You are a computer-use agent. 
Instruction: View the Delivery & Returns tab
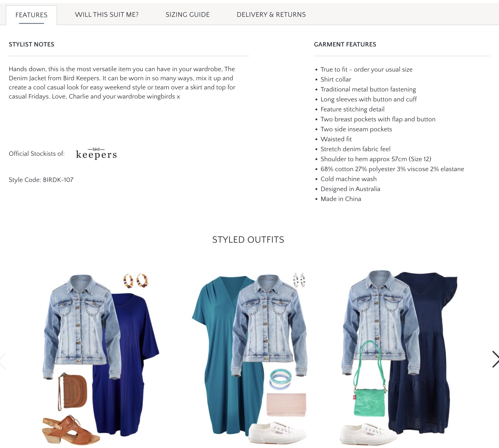pyautogui.click(x=271, y=15)
